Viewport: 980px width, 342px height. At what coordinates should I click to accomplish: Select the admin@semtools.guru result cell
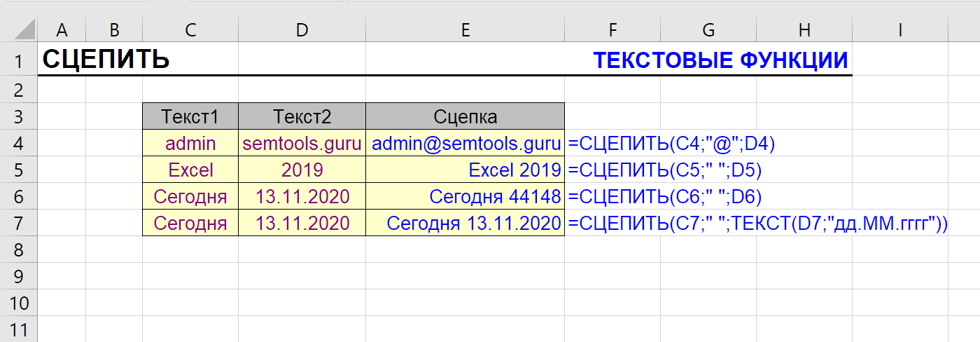pos(465,144)
